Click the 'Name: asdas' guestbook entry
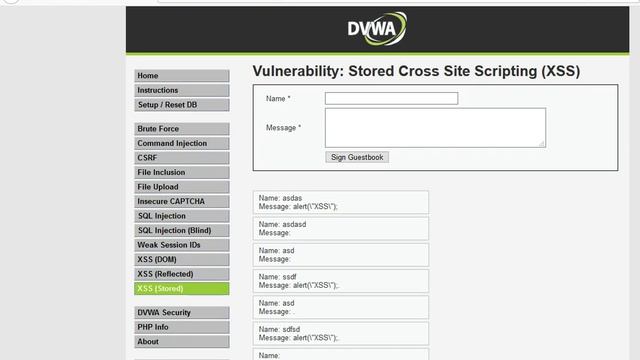This screenshot has width=640, height=360. pos(341,202)
